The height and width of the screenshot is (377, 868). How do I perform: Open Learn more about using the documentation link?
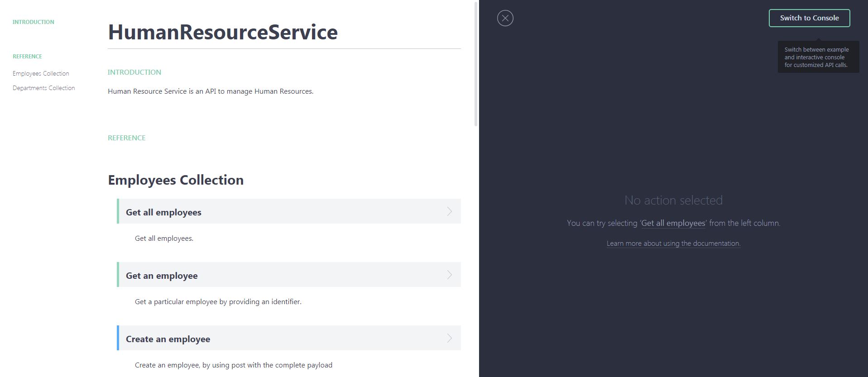(673, 243)
